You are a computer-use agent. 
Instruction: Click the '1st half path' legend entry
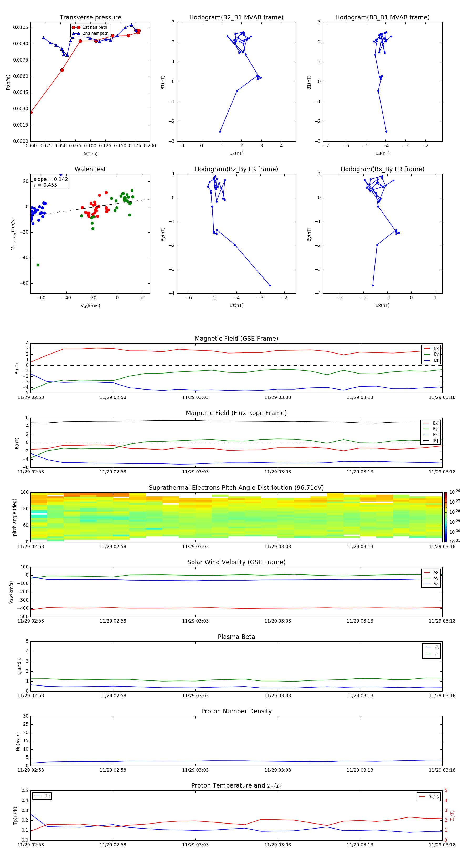tap(90, 27)
